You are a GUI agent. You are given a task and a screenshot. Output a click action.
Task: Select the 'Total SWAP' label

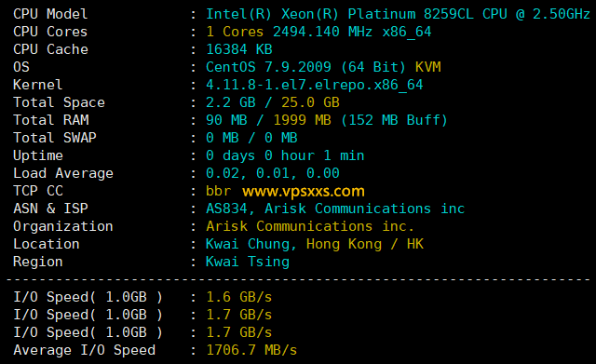click(x=55, y=138)
